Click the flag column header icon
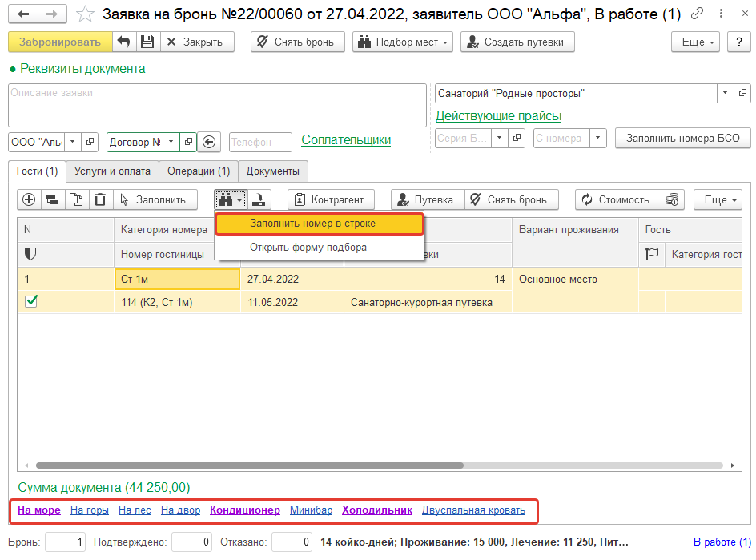756x560 pixels. tap(652, 254)
